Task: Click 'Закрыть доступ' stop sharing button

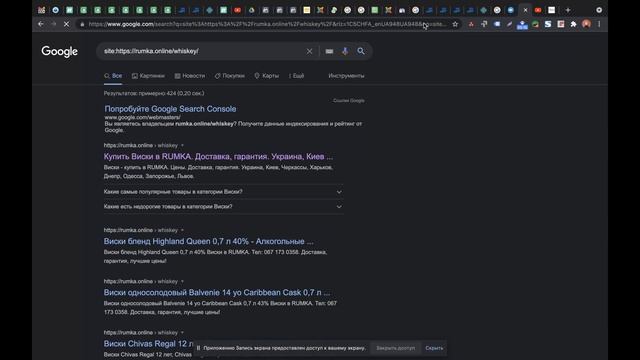Action: pos(395,348)
